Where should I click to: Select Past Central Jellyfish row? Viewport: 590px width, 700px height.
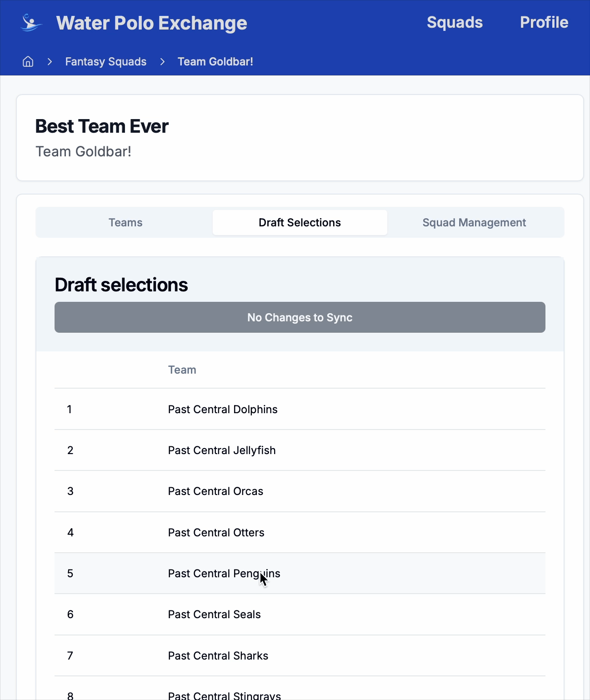pos(221,450)
